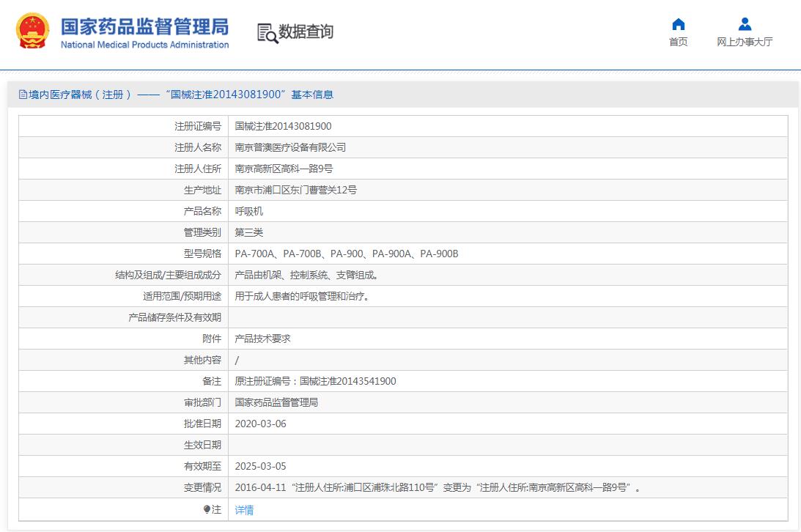This screenshot has height=532, width=801.
Task: Click the 注册人住所 row label
Action: [198, 169]
